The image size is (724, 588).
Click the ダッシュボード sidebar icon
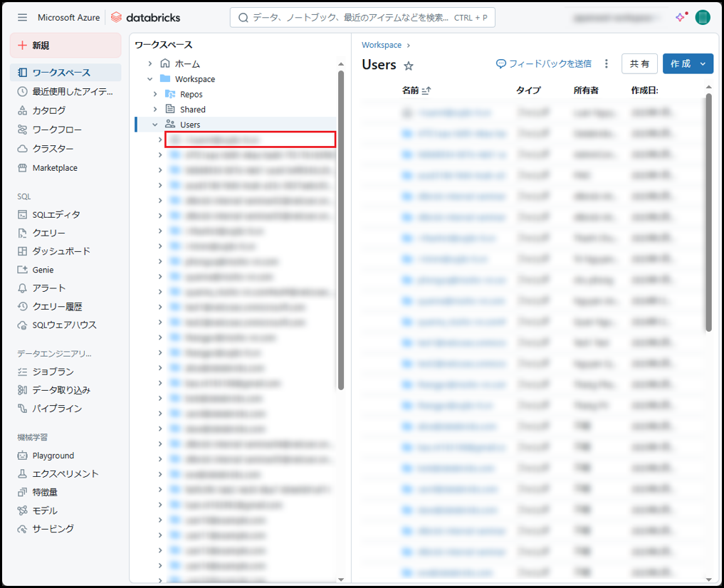pyautogui.click(x=22, y=251)
